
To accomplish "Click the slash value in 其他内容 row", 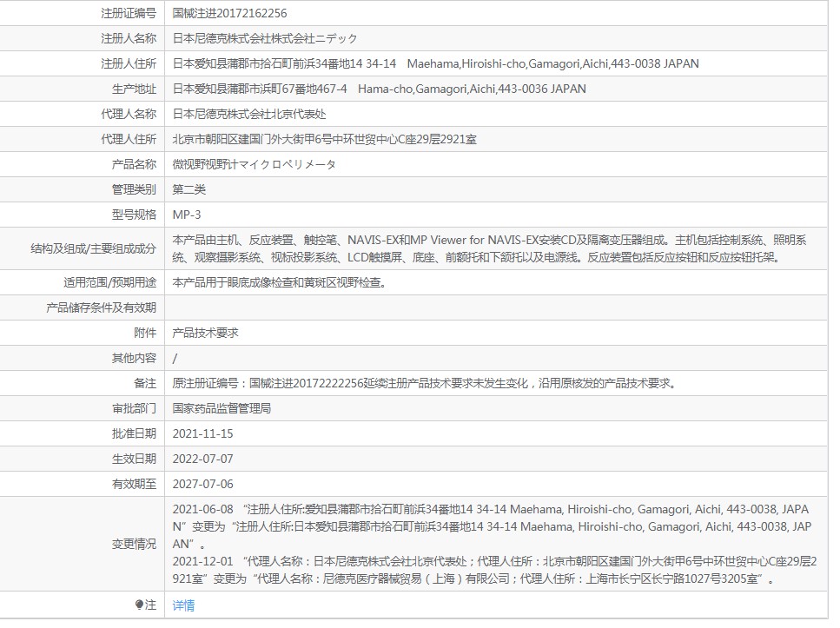I will 175,358.
